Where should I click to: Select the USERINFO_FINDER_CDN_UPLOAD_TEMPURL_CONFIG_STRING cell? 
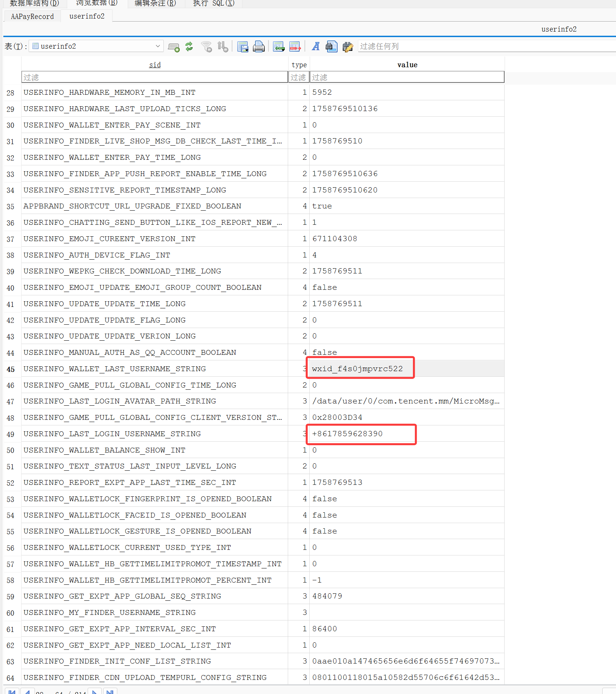(x=154, y=677)
